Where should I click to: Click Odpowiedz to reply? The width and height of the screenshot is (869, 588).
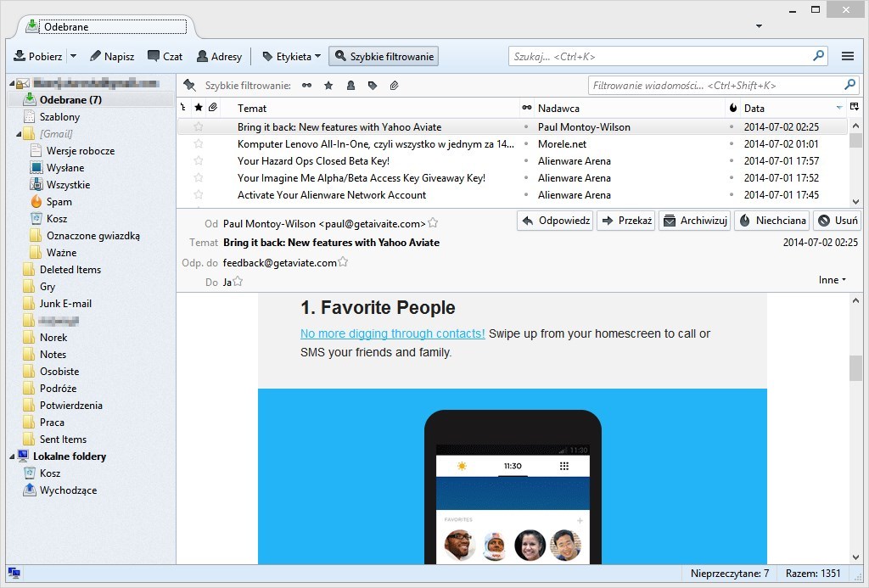tap(555, 221)
